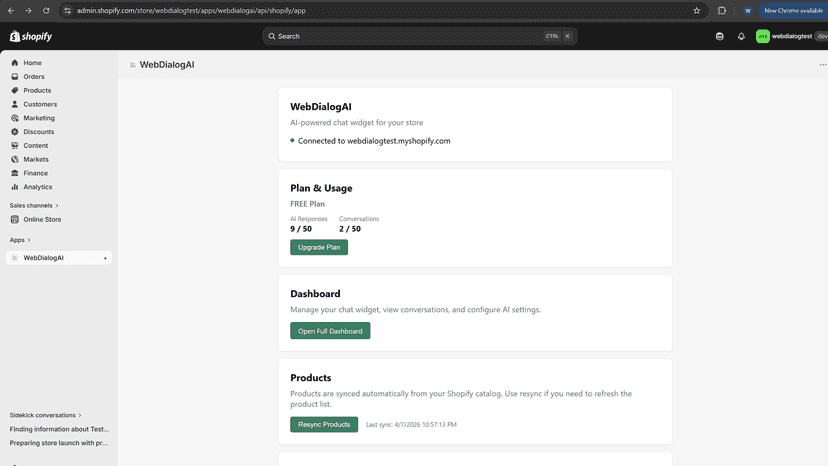Click the Content icon in the sidebar
This screenshot has width=828, height=466.
[x=15, y=145]
